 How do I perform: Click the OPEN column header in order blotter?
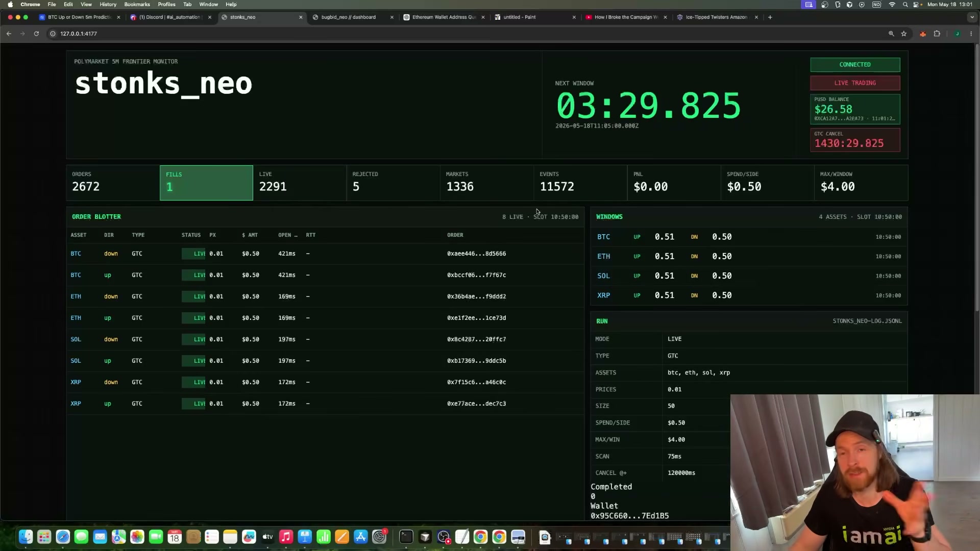[287, 235]
